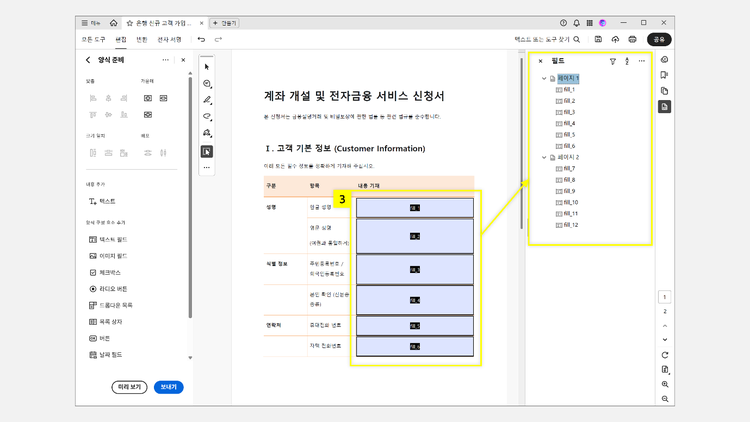Open the account profile avatar
The height and width of the screenshot is (422, 750).
603,23
